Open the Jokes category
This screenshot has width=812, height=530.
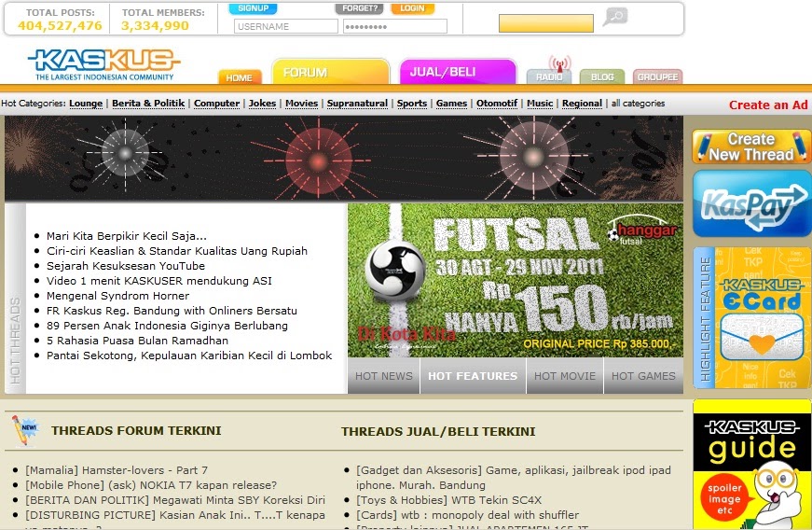(263, 104)
